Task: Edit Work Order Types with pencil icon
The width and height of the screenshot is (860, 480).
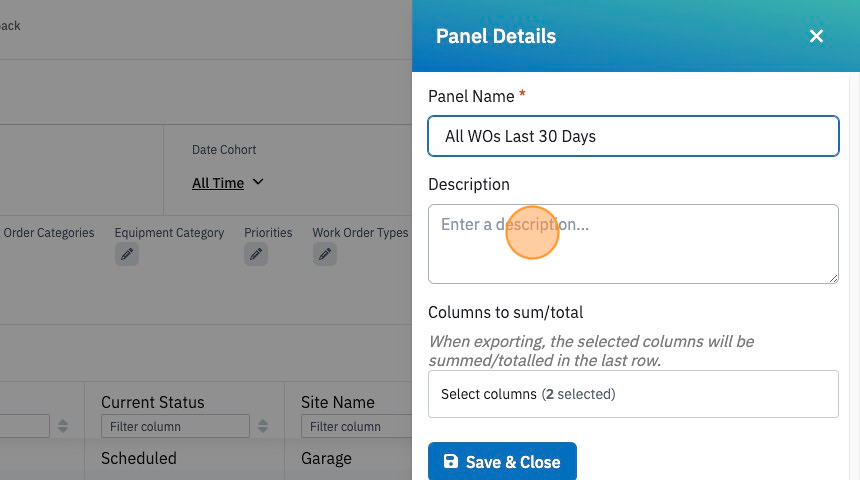Action: point(325,255)
